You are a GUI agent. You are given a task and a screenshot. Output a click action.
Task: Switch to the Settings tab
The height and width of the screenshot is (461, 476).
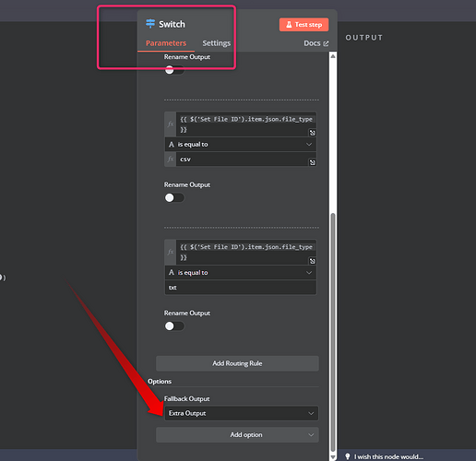click(216, 43)
